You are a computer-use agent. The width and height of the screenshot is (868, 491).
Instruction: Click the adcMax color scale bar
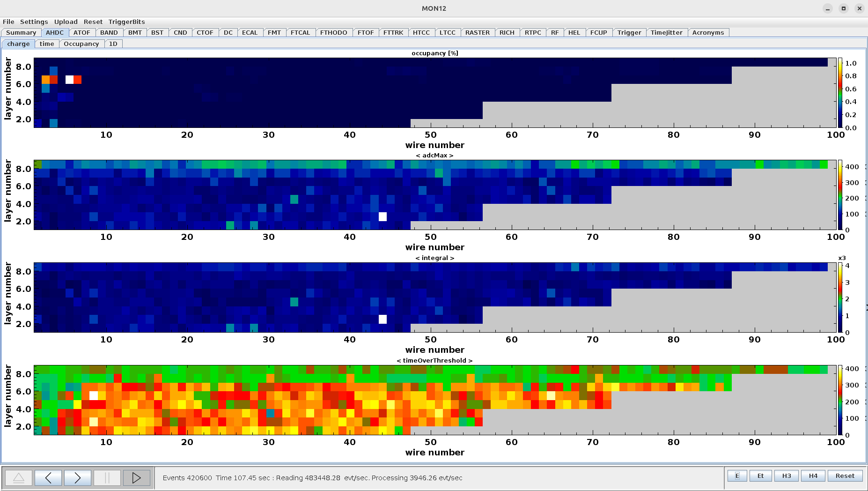pos(840,195)
